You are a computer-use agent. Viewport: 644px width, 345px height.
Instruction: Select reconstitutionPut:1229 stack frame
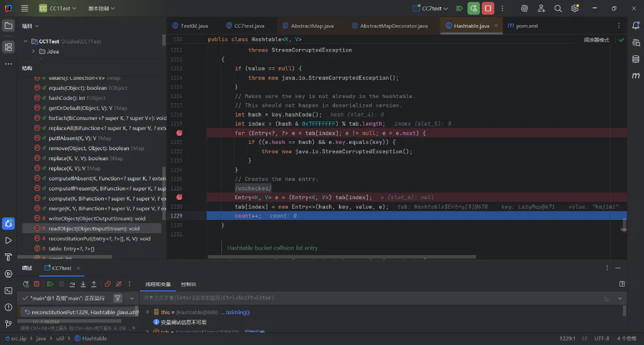(81, 312)
